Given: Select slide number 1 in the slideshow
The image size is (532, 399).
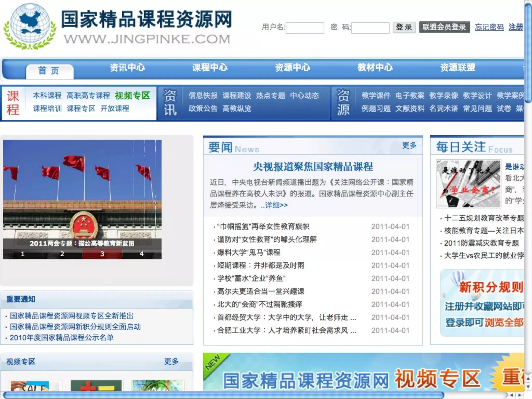Looking at the screenshot, I should (x=23, y=254).
